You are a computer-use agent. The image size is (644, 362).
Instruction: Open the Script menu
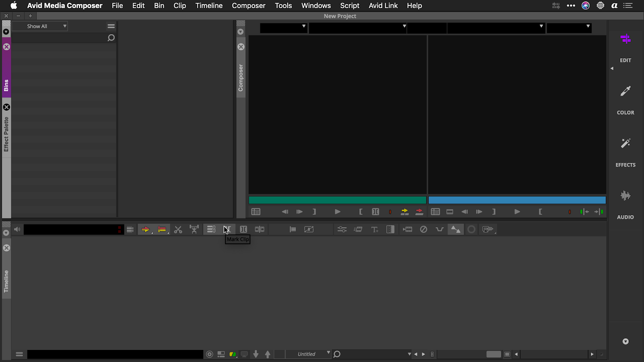coord(349,6)
